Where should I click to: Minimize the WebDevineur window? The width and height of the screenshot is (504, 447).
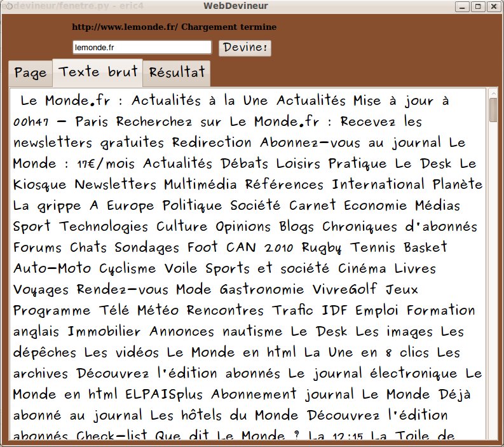coord(462,6)
